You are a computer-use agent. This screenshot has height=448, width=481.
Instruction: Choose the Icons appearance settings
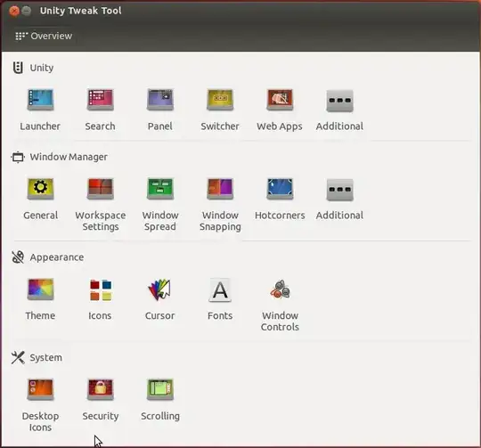tap(100, 299)
